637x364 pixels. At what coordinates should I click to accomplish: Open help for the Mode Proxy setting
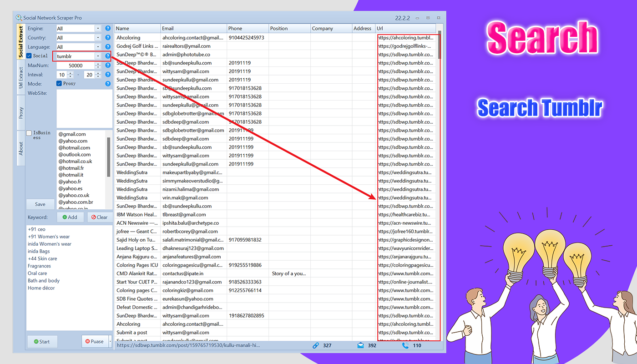(108, 84)
